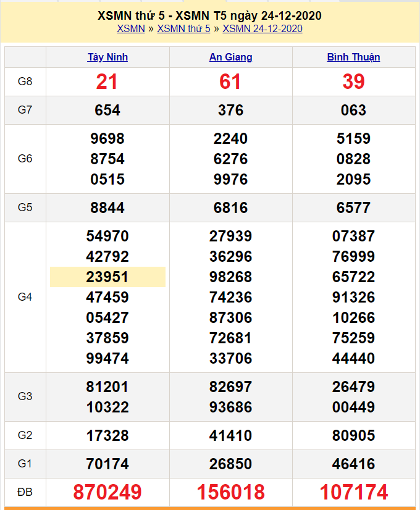The width and height of the screenshot is (420, 510).
Task: Click the page title heading text
Action: (x=209, y=15)
